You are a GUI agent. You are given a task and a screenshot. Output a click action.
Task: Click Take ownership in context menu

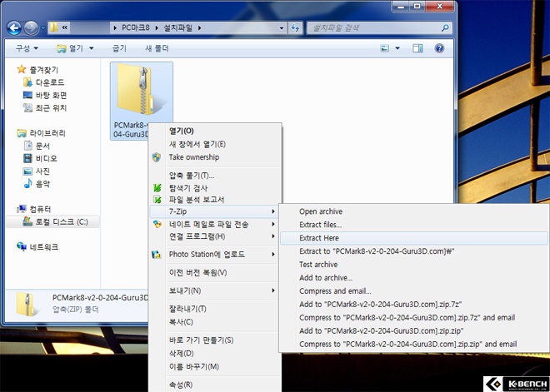[215, 157]
